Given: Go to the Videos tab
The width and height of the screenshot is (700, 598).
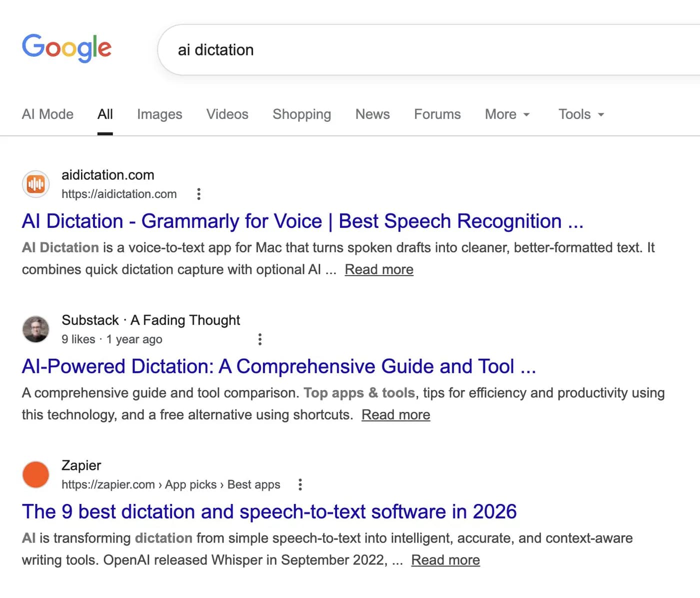Looking at the screenshot, I should click(227, 114).
